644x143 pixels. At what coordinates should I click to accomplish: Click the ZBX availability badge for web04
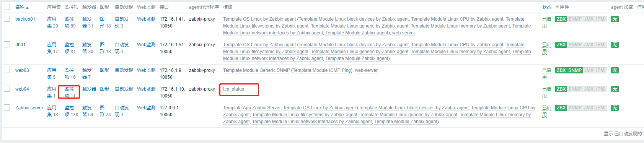561,89
